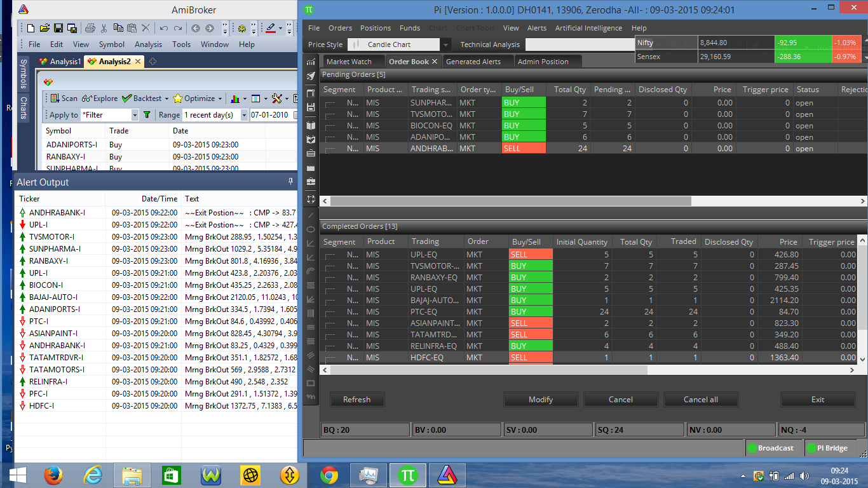Click the Paste icon in AmiBroker toolbar
Viewport: 868px width, 488px height.
coord(132,28)
